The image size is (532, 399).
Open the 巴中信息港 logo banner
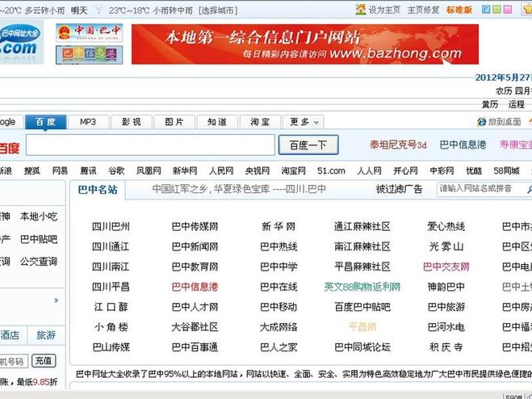89,55
